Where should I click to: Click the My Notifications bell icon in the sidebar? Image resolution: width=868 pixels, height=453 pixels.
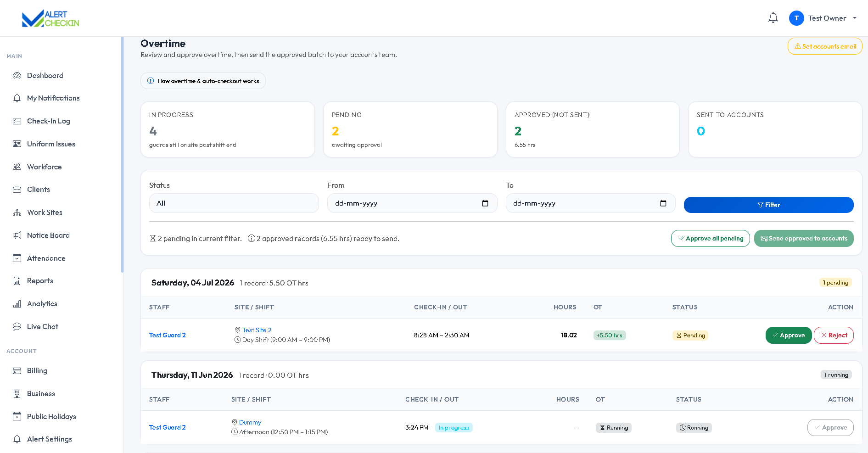point(17,98)
